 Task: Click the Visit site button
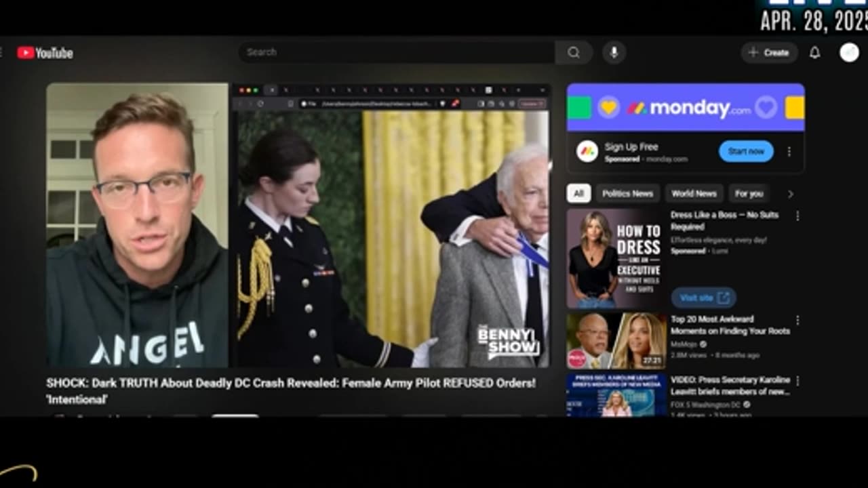pos(703,298)
